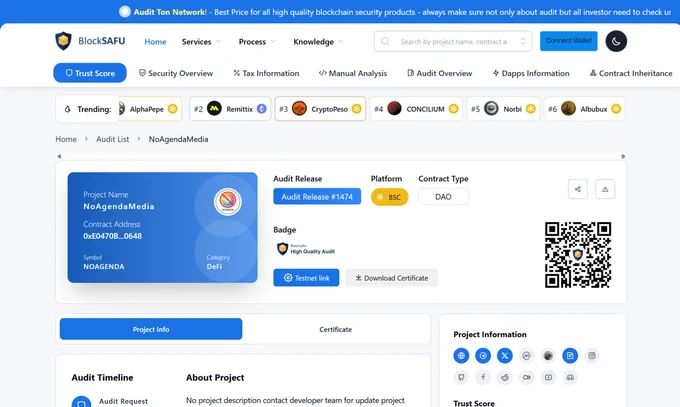This screenshot has height=407, width=680.
Task: Open the Audit Overview tab
Action: [440, 73]
